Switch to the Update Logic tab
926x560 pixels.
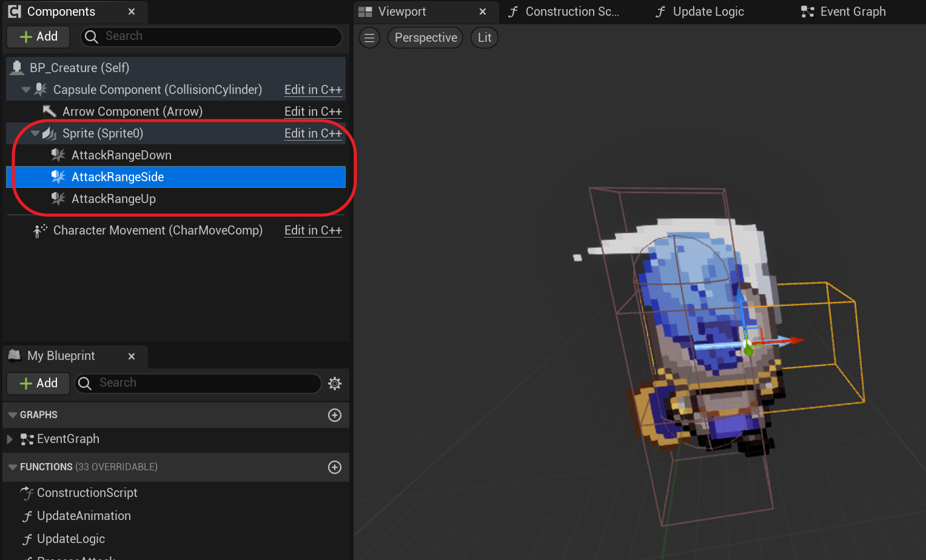point(699,12)
